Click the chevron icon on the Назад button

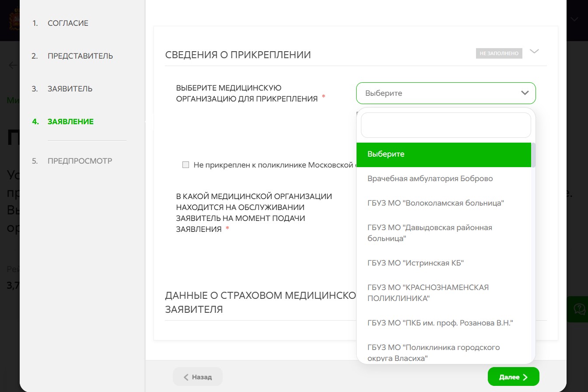186,376
